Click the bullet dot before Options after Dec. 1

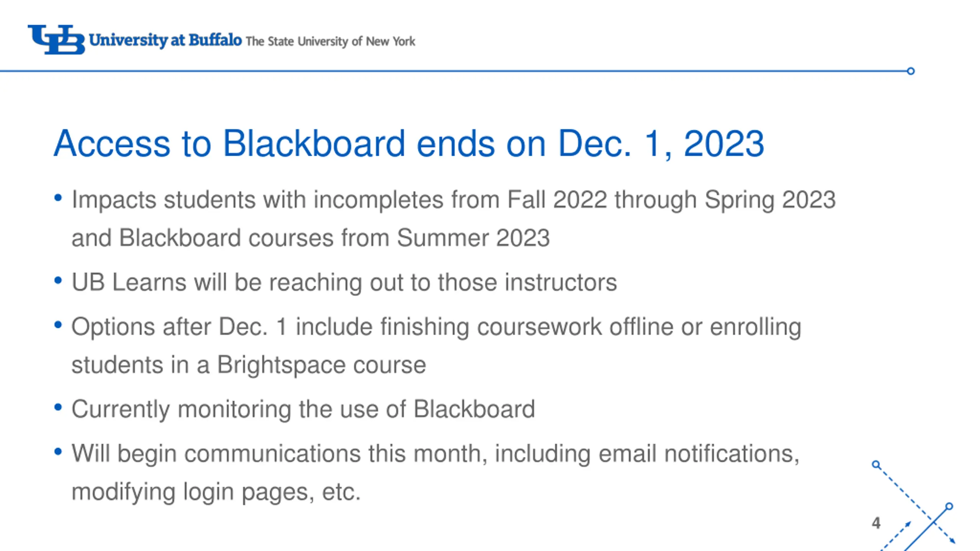pos(58,325)
